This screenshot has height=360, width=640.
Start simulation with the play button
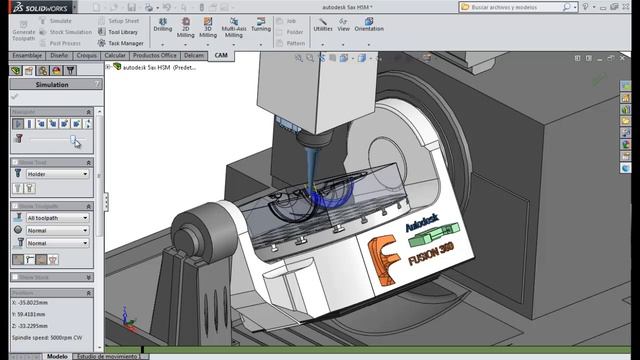point(18,124)
